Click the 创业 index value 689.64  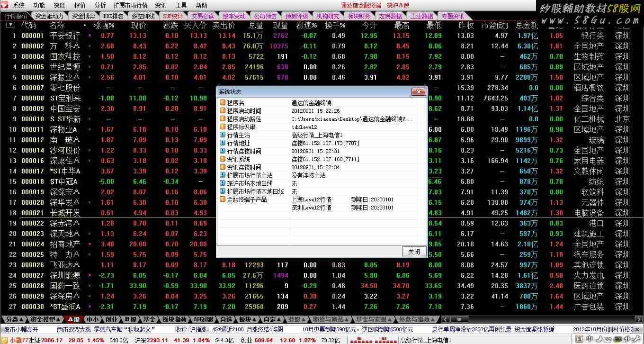tap(264, 340)
